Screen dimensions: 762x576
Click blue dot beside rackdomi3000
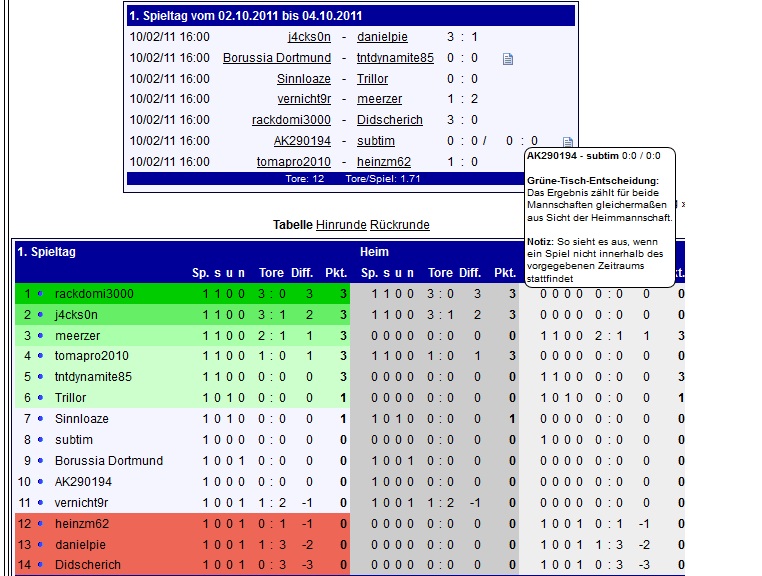point(40,294)
